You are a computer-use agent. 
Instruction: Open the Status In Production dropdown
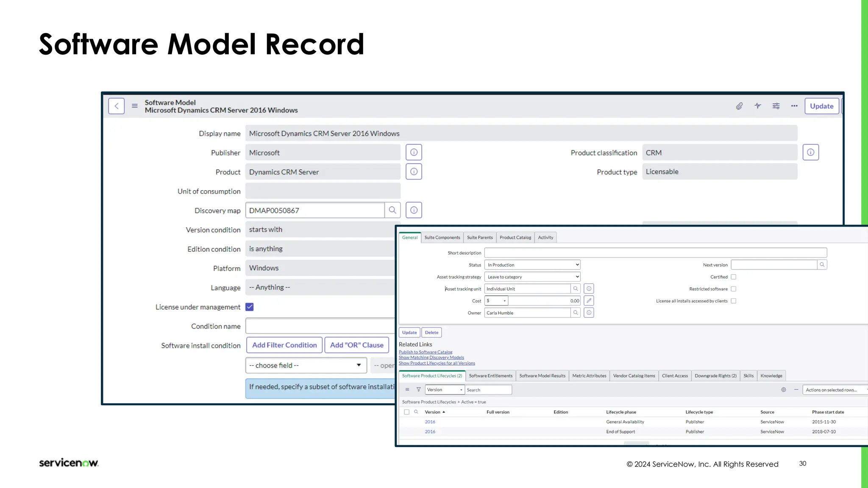point(532,265)
